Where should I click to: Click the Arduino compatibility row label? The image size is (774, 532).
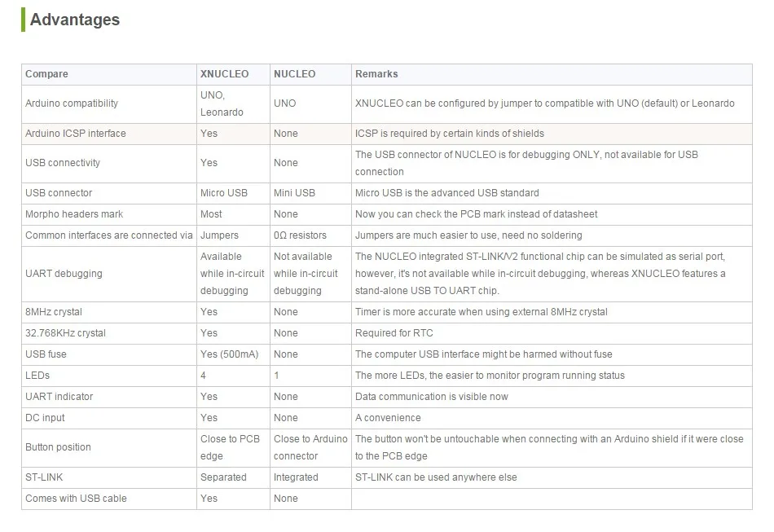72,103
